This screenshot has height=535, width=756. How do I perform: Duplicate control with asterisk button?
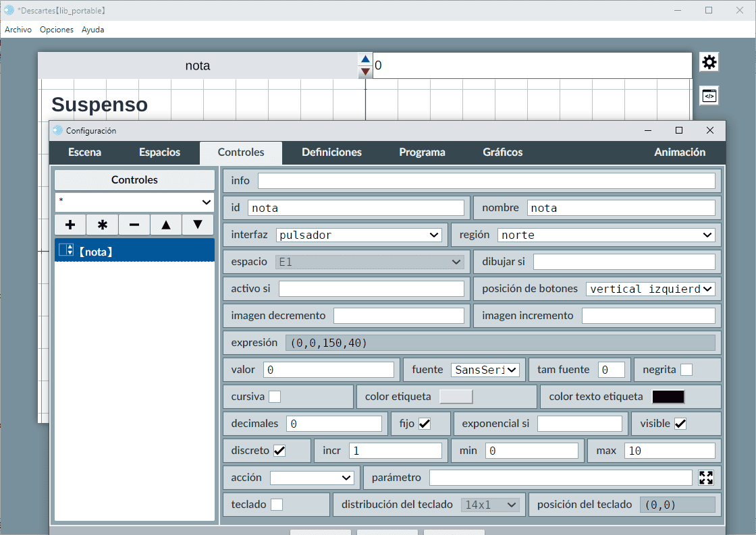[x=103, y=225]
